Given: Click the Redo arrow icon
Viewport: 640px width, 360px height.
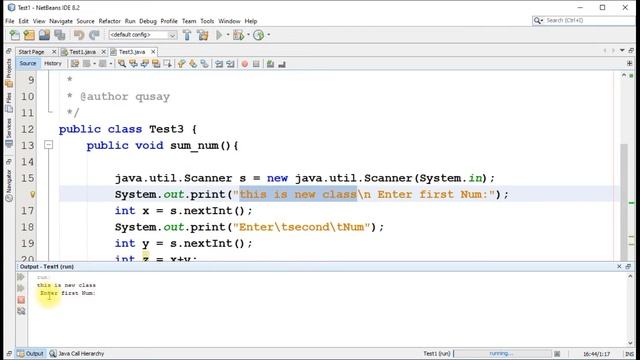Looking at the screenshot, I should [94, 35].
